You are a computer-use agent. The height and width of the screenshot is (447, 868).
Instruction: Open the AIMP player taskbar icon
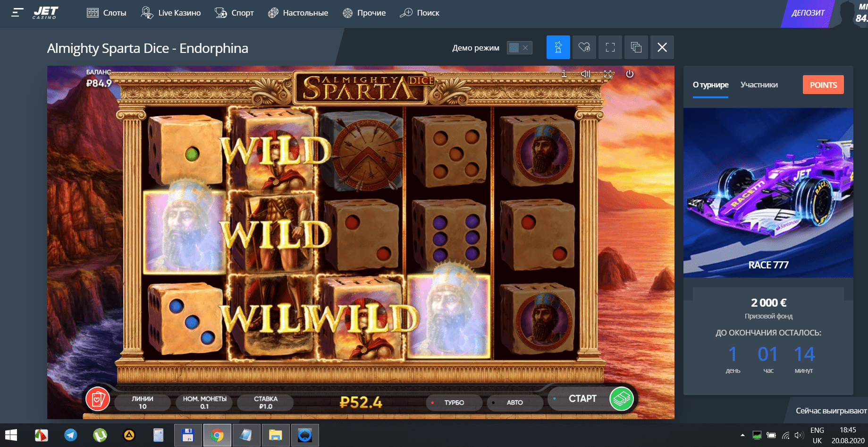click(129, 435)
